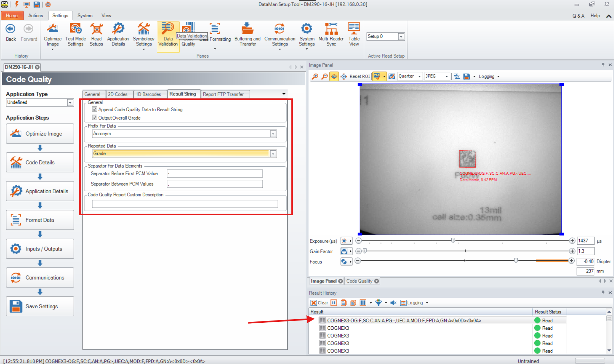The width and height of the screenshot is (614, 364).
Task: Click the Exposure slider handle
Action: tap(453, 240)
